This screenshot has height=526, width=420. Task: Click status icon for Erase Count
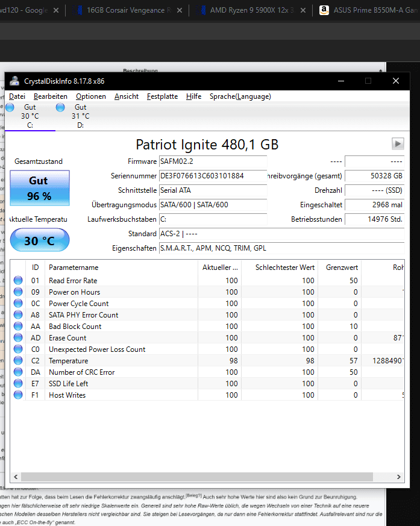(18, 337)
